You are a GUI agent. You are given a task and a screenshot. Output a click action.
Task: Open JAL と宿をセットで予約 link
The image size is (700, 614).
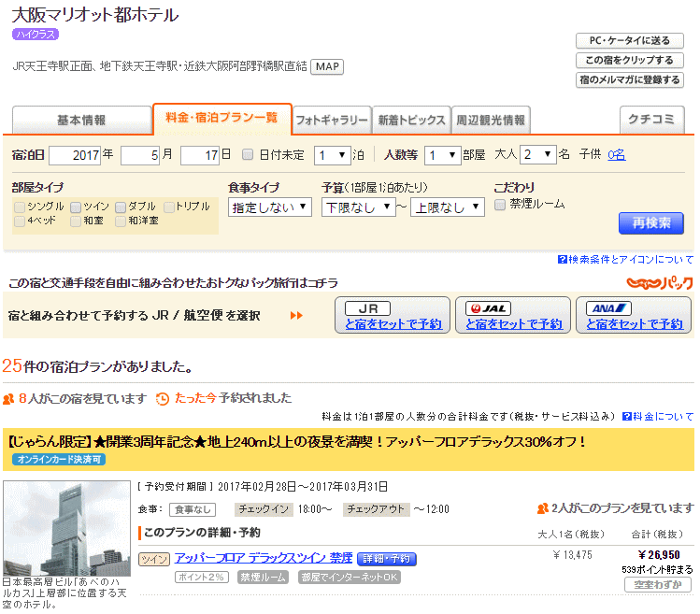click(x=514, y=324)
